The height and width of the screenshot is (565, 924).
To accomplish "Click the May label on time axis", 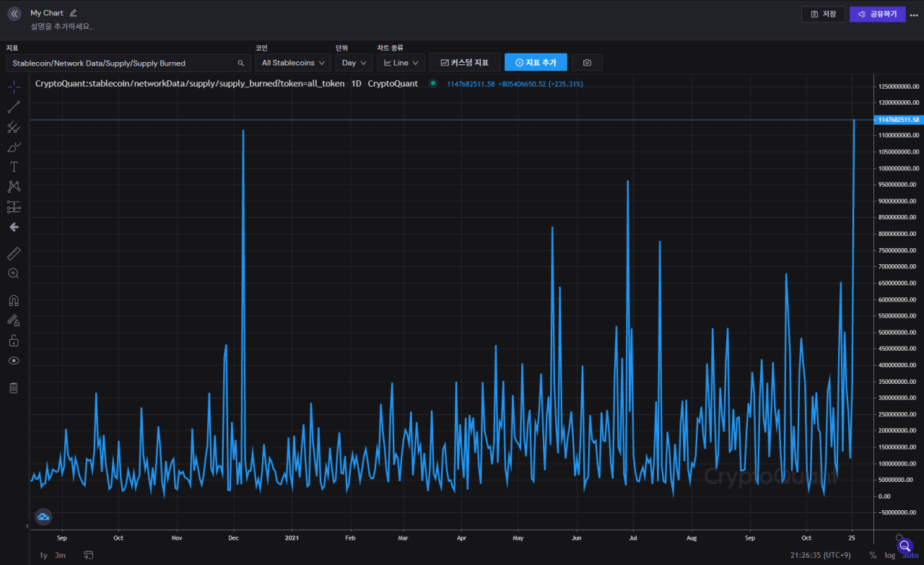I will (518, 538).
